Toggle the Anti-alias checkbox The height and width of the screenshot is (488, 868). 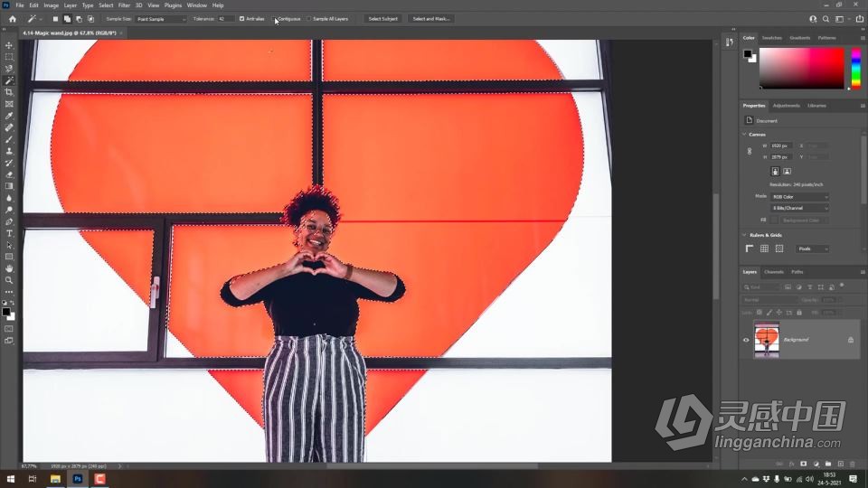[241, 19]
